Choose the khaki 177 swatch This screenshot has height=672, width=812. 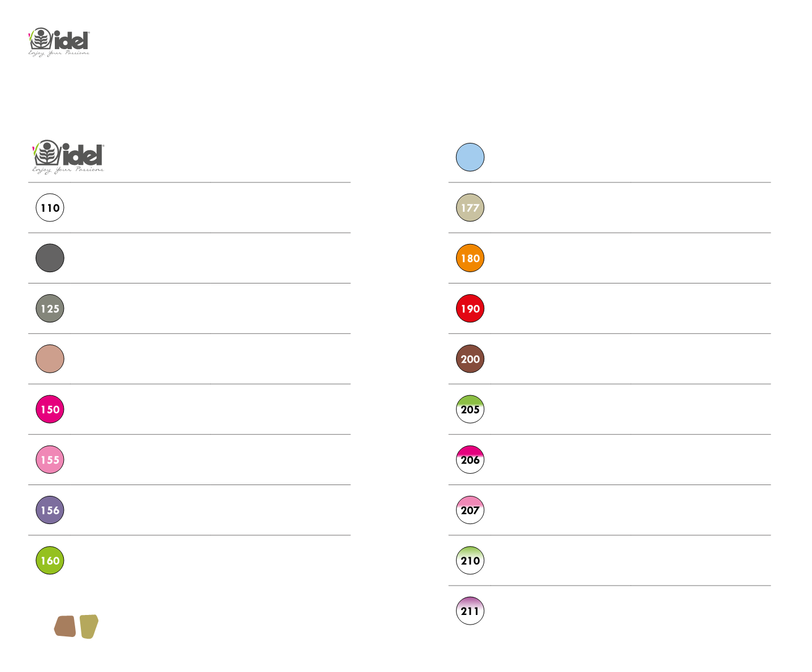(x=470, y=208)
